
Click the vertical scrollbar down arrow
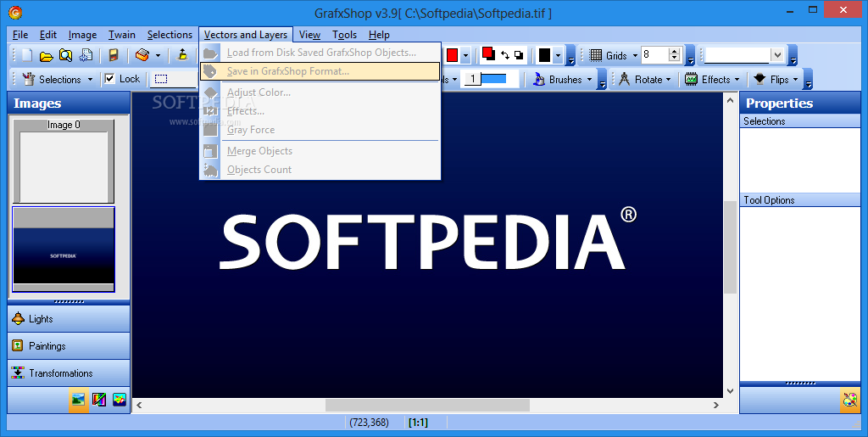click(730, 390)
